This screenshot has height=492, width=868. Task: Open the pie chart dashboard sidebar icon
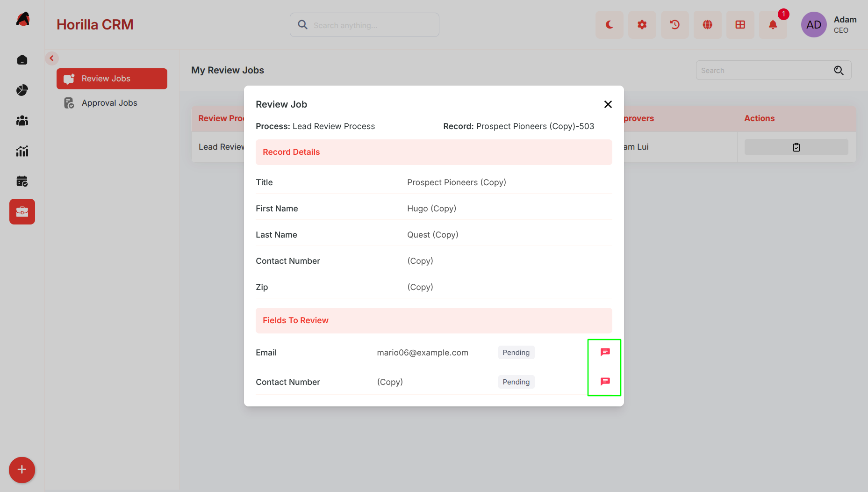[22, 90]
